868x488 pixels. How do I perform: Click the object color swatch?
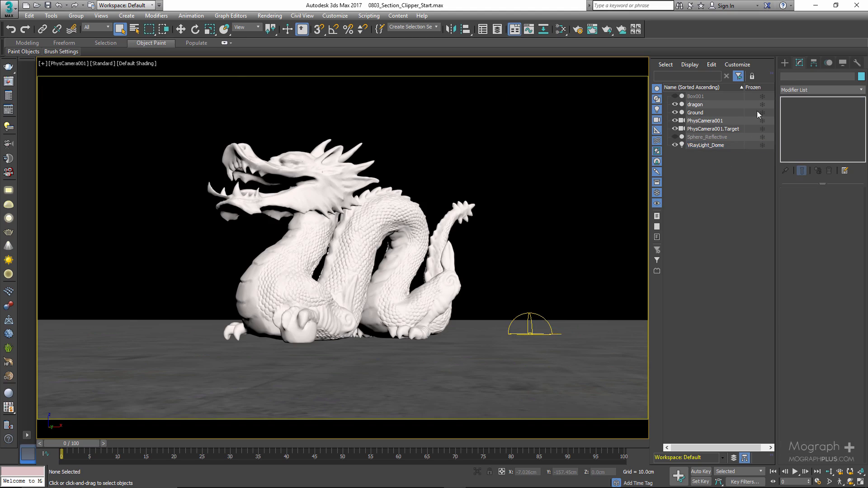(861, 76)
